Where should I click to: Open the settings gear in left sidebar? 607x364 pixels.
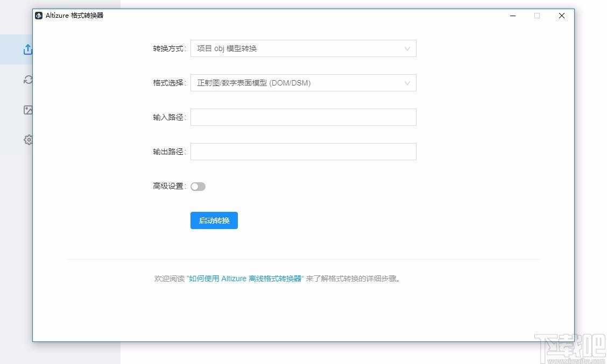pyautogui.click(x=28, y=140)
